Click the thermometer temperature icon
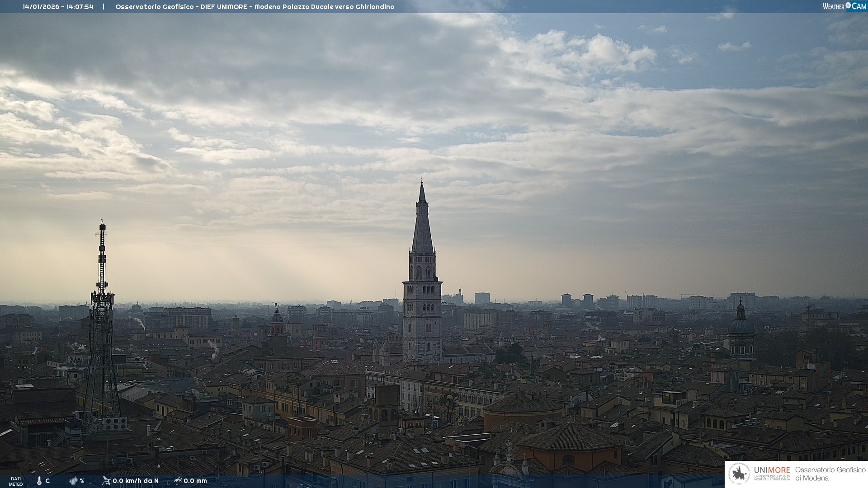The image size is (868, 488). (x=39, y=481)
